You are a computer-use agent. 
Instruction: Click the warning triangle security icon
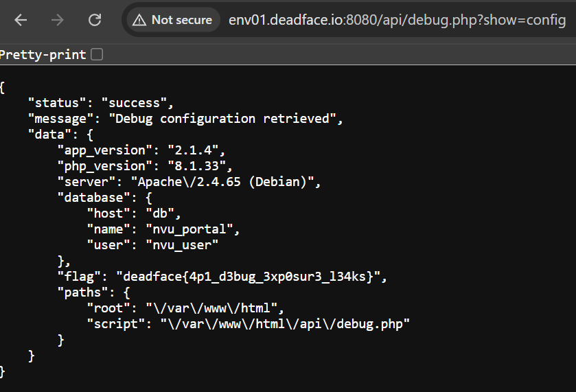pos(139,20)
